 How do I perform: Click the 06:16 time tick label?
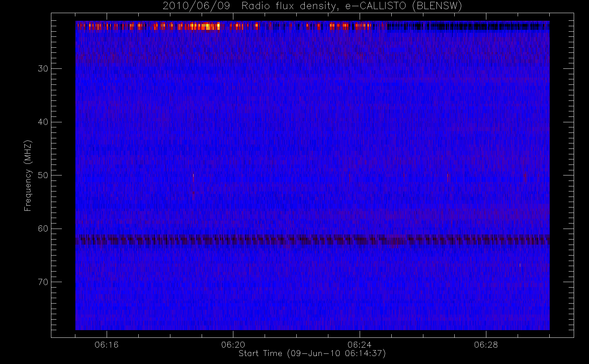pos(107,345)
